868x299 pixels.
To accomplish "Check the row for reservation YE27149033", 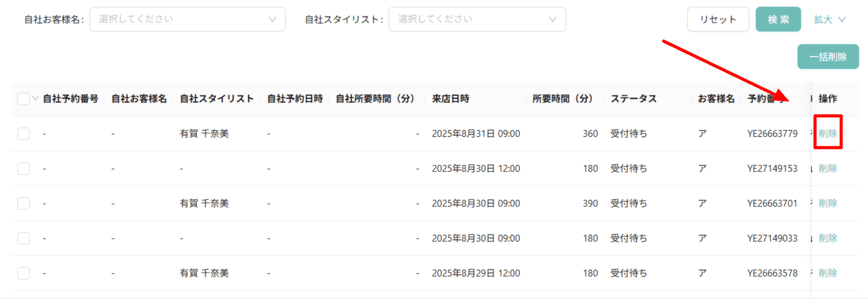I will pos(23,238).
